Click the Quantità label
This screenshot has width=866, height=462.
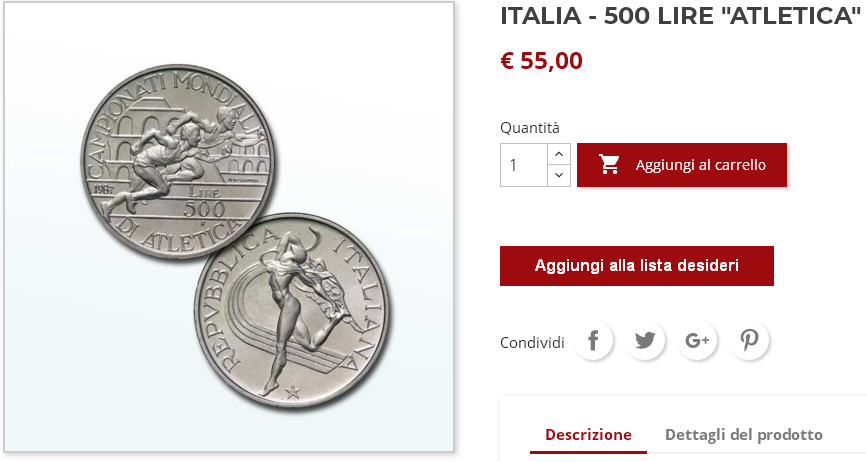(530, 128)
